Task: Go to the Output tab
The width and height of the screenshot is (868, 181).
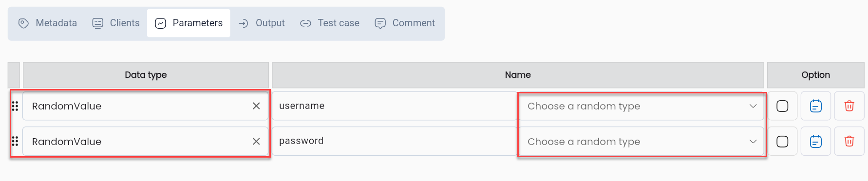Action: (x=262, y=23)
